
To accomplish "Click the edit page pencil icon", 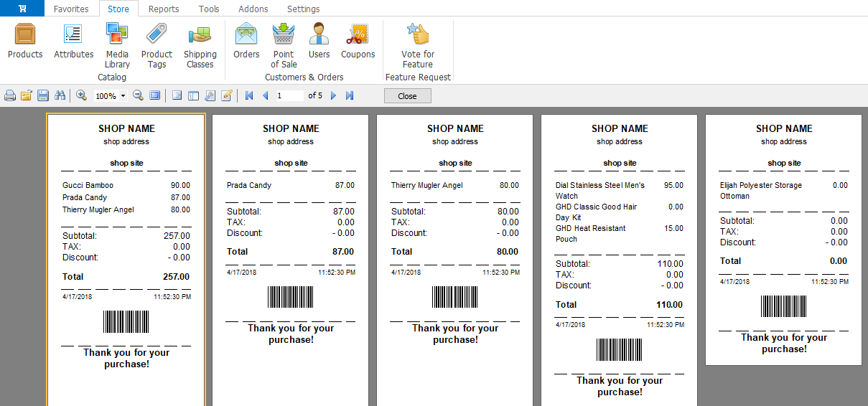I will point(227,95).
